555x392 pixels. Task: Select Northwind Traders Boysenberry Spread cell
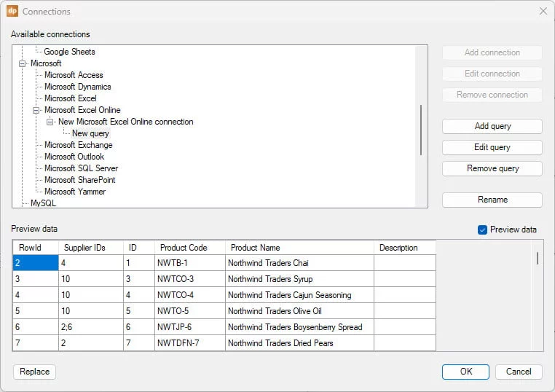click(x=299, y=327)
